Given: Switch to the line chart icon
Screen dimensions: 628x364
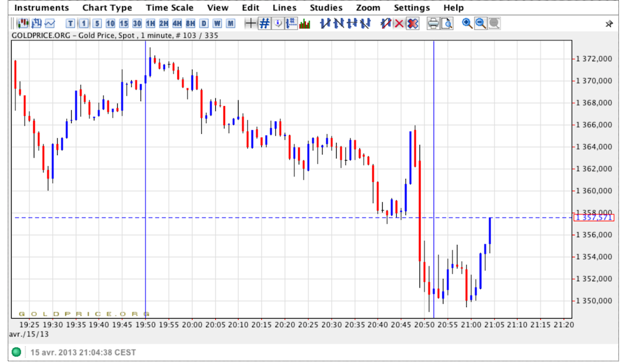Looking at the screenshot, I should (x=50, y=23).
